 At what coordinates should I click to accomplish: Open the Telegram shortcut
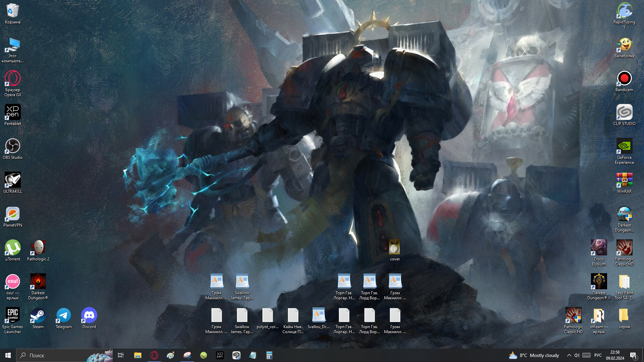tap(64, 316)
